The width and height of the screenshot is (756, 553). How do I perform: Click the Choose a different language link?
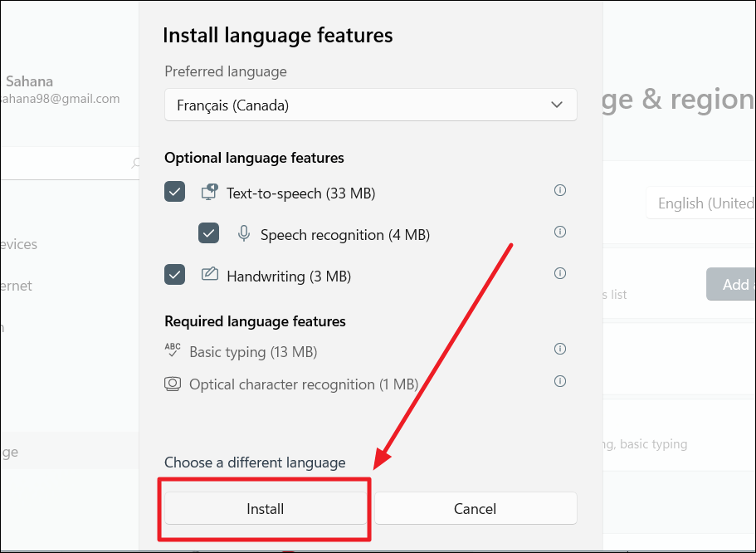(x=255, y=462)
